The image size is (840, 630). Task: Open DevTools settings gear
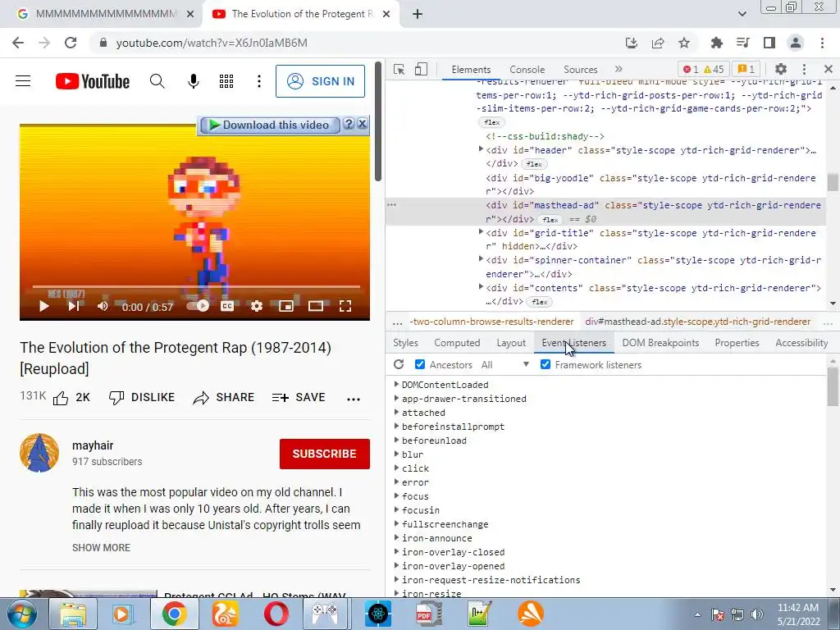point(781,69)
